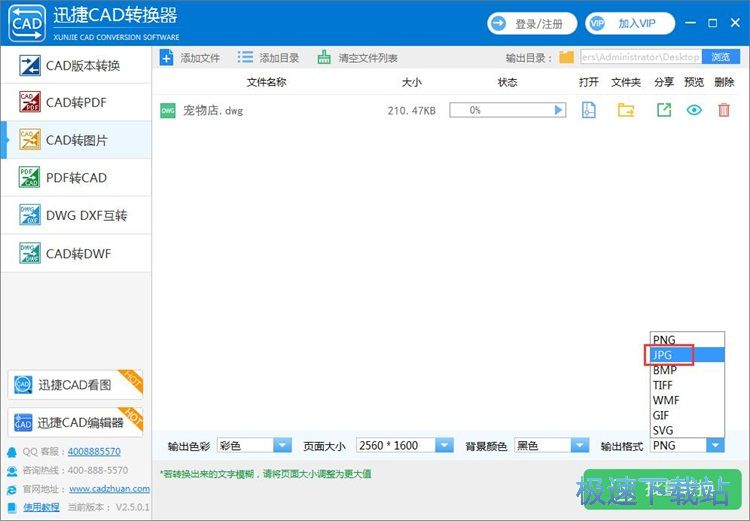Select the CAD转图片 sidebar item
Image resolution: width=750 pixels, height=521 pixels.
pyautogui.click(x=76, y=140)
